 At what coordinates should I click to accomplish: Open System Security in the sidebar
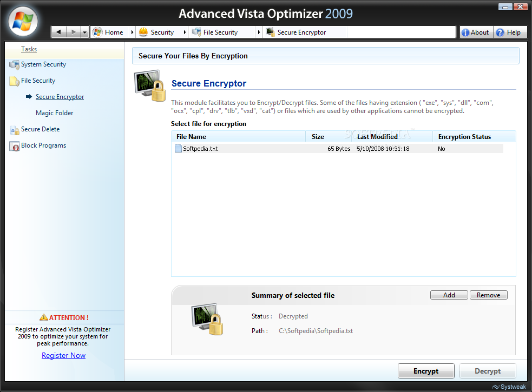pyautogui.click(x=43, y=64)
